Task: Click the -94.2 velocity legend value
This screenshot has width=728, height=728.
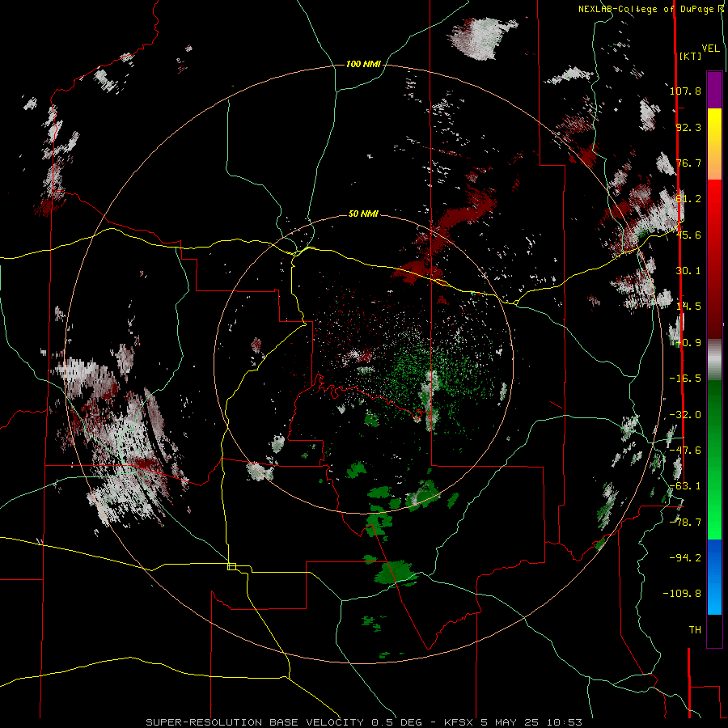Action: [685, 557]
